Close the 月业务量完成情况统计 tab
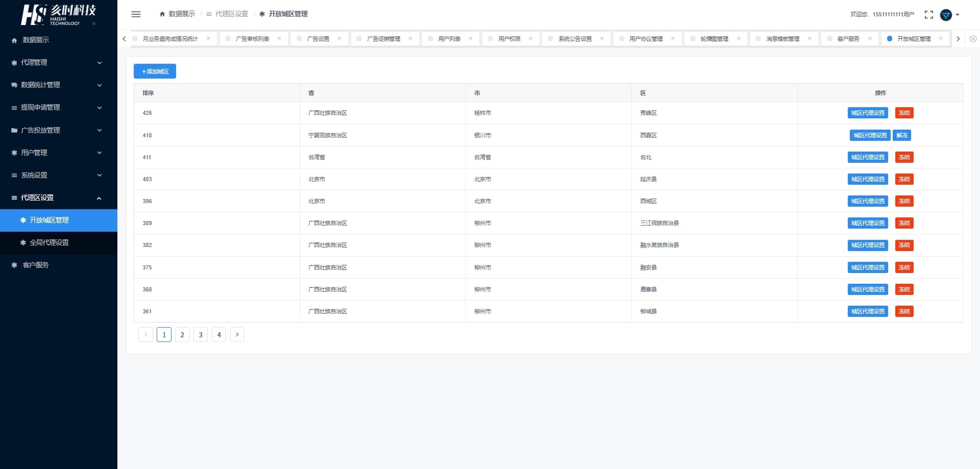The height and width of the screenshot is (469, 980). [x=208, y=38]
